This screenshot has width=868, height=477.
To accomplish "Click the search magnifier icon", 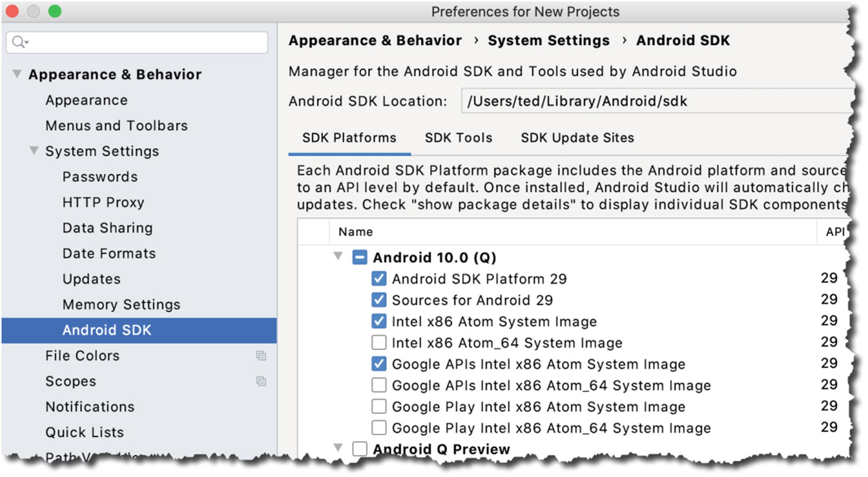I will click(20, 42).
